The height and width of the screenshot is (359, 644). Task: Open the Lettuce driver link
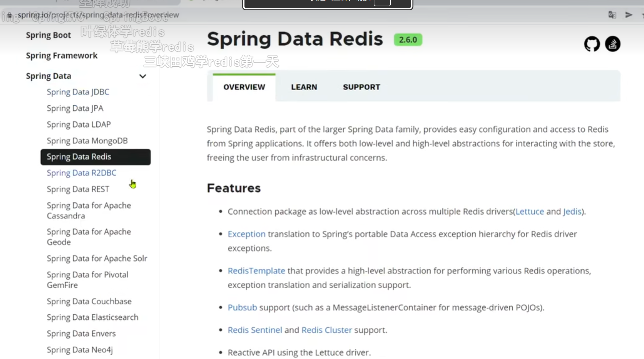[530, 211]
